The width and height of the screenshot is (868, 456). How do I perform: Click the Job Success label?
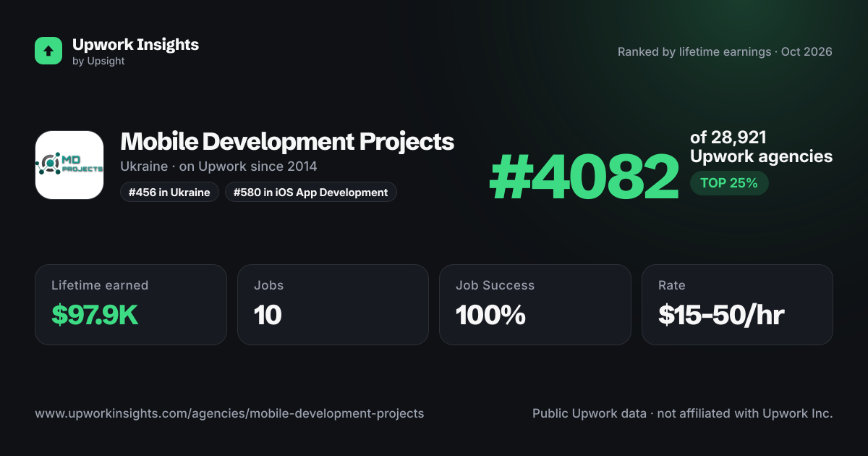(495, 285)
